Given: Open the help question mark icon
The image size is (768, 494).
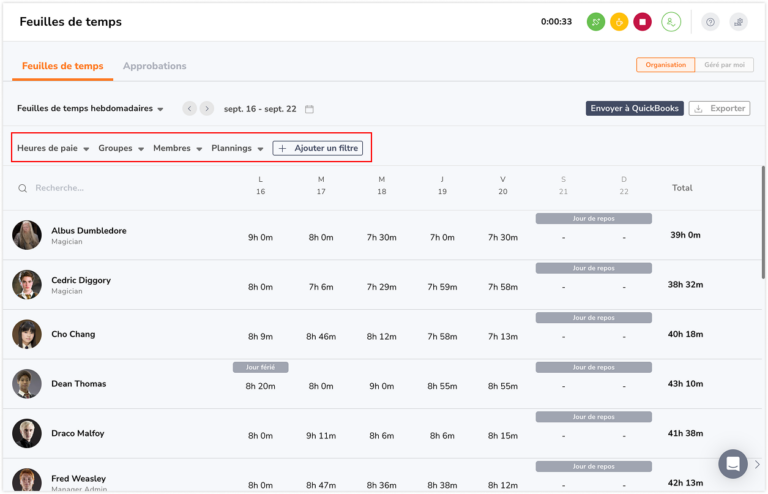Looking at the screenshot, I should click(x=710, y=22).
